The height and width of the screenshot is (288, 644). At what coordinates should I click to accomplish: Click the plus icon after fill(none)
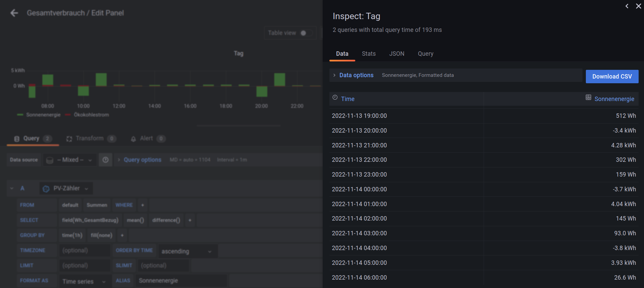122,235
